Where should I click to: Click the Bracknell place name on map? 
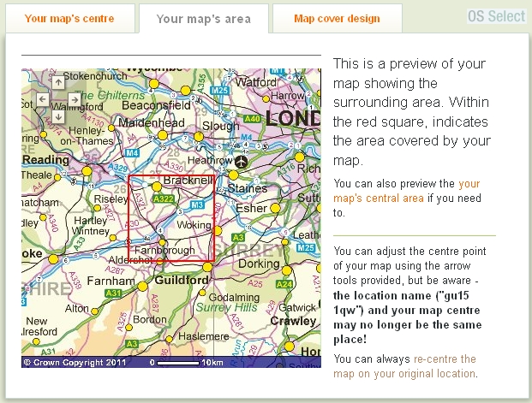click(188, 181)
